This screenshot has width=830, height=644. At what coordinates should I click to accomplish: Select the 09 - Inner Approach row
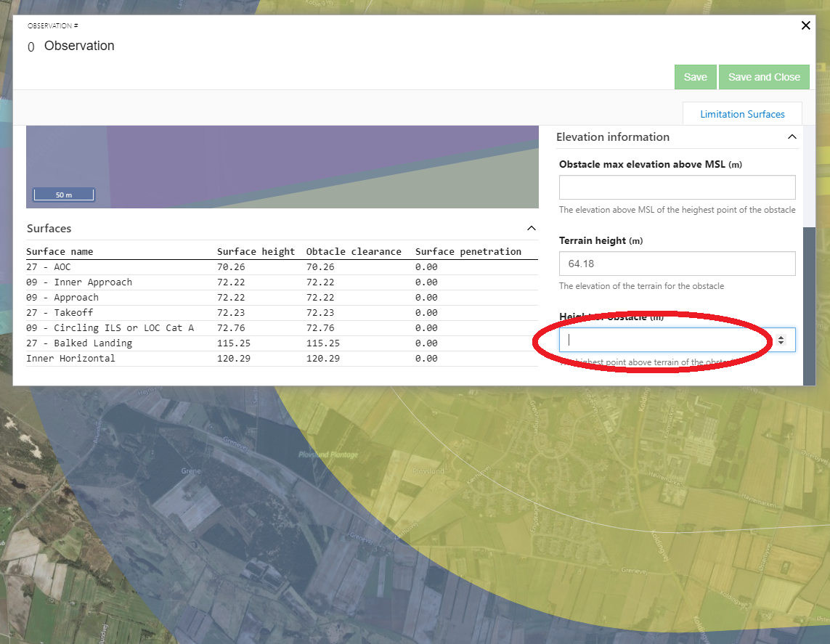pyautogui.click(x=282, y=282)
